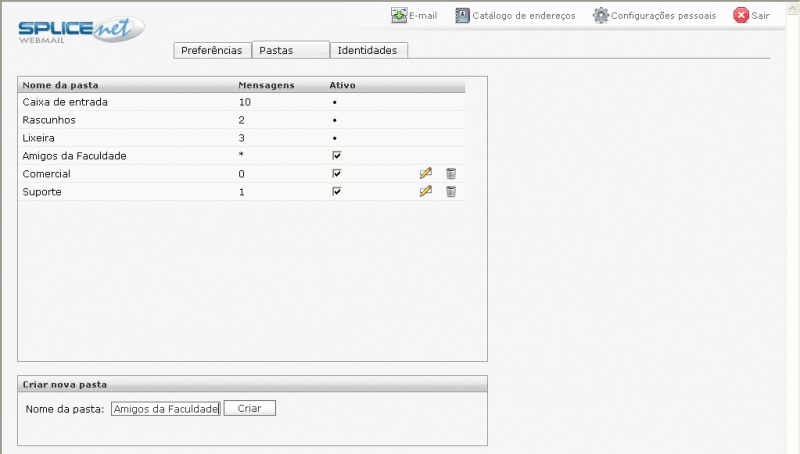The height and width of the screenshot is (454, 800).
Task: Click message count 3 for Lixeira
Action: (x=241, y=138)
